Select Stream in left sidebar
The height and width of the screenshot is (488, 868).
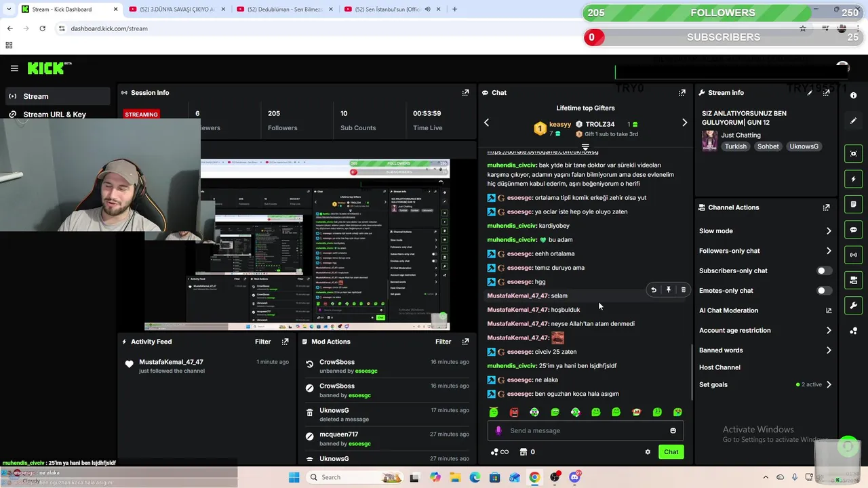58,96
